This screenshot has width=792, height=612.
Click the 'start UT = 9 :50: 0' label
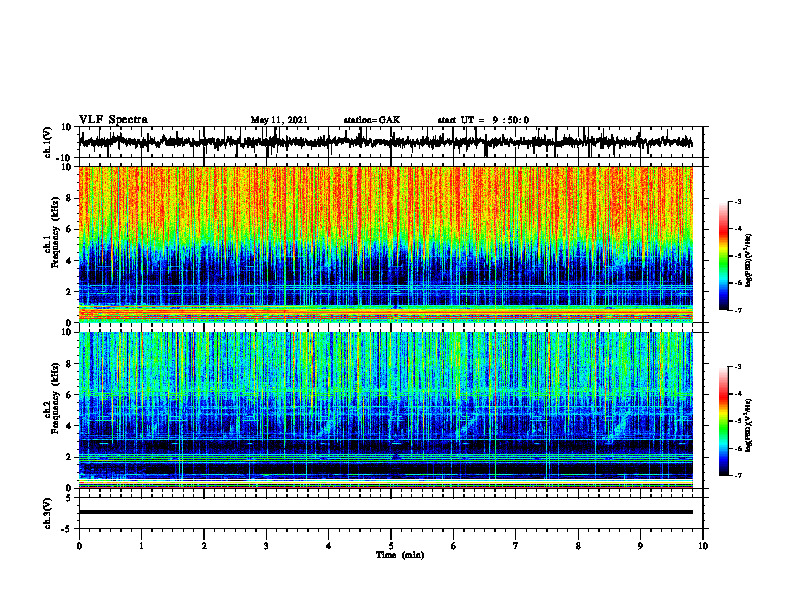(x=483, y=120)
